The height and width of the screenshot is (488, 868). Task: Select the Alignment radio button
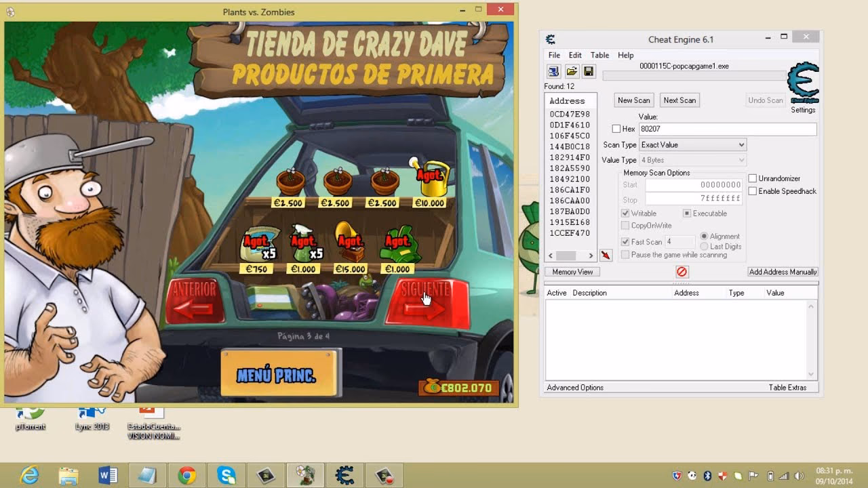[704, 237]
